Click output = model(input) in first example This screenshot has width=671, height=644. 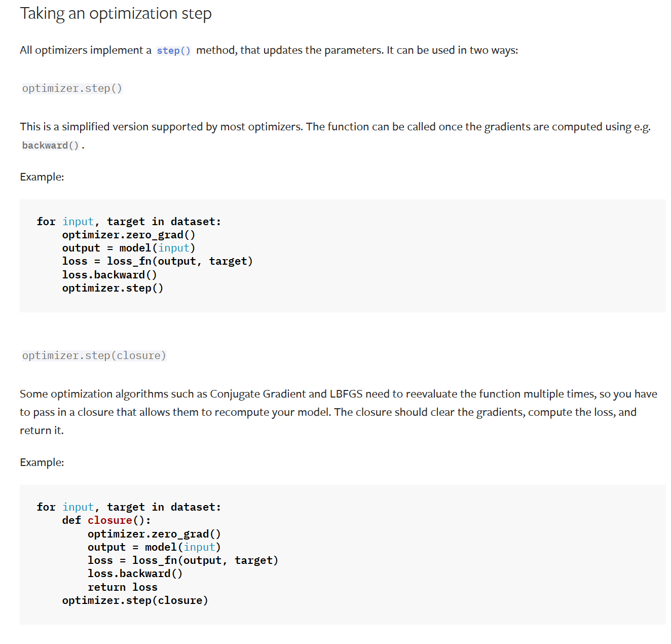point(129,248)
